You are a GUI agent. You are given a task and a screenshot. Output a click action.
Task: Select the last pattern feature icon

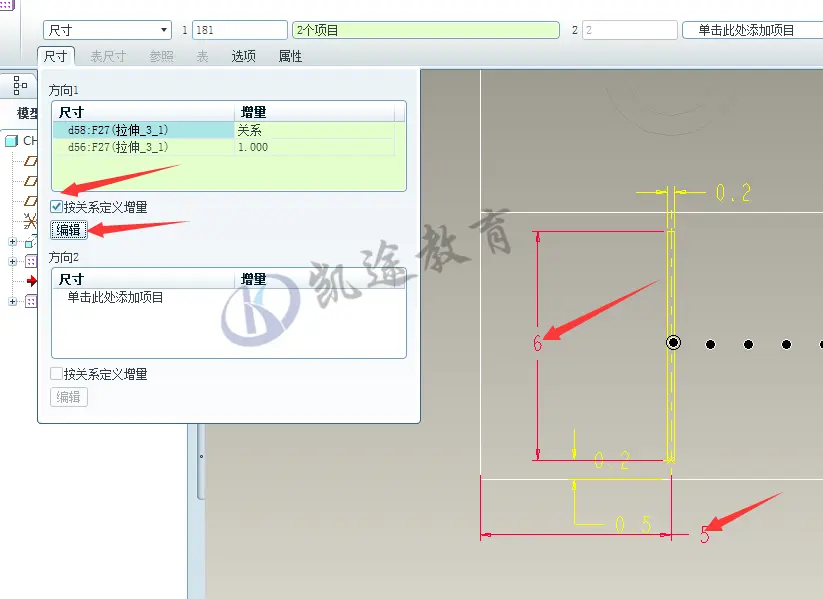point(31,301)
